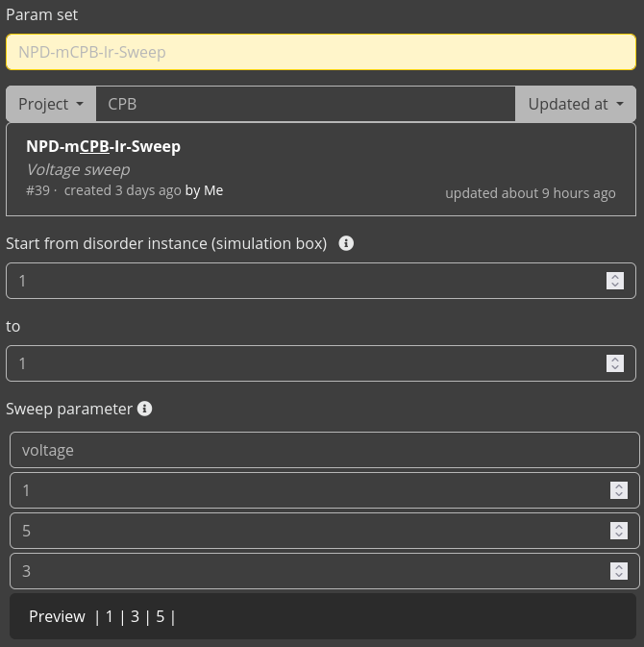Click info icon beside Sweep parameter

point(144,409)
